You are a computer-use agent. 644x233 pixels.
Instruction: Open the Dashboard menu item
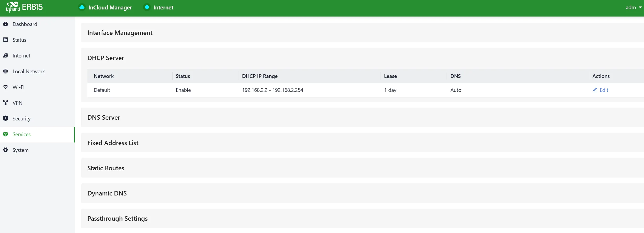point(37,24)
